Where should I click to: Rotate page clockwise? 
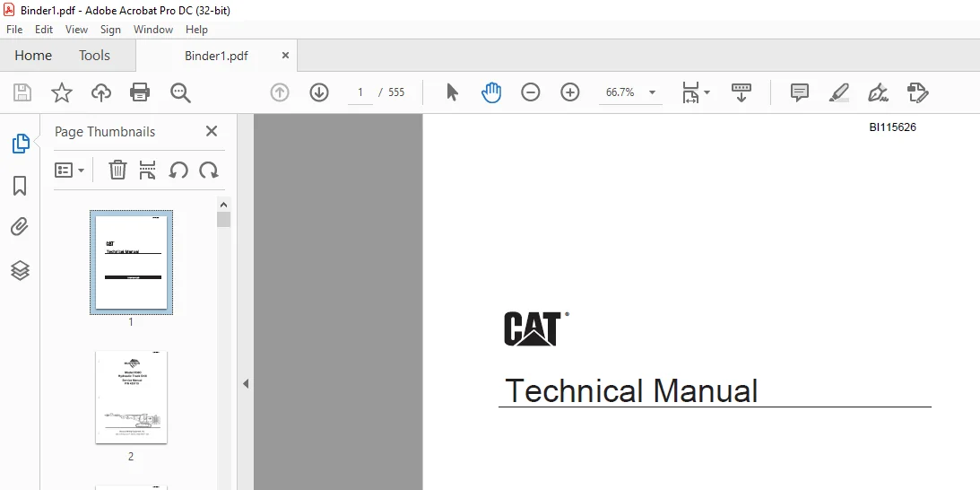click(x=208, y=171)
